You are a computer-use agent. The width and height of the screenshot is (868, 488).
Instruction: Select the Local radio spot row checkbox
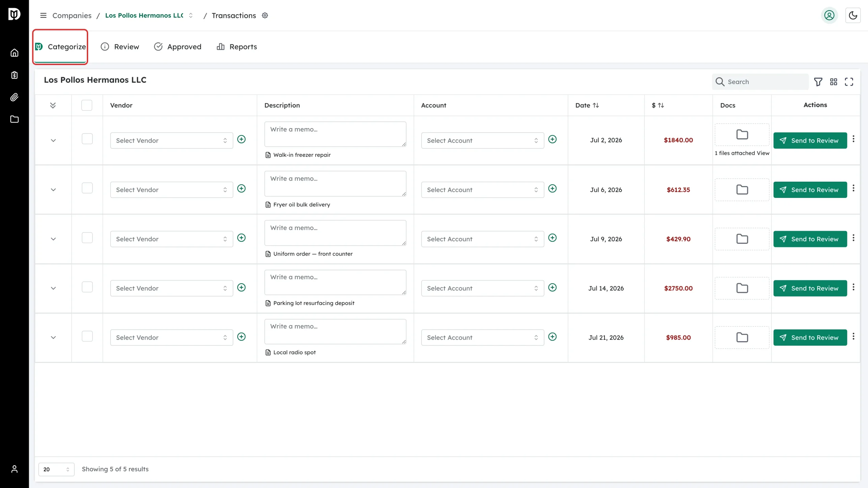tap(87, 336)
